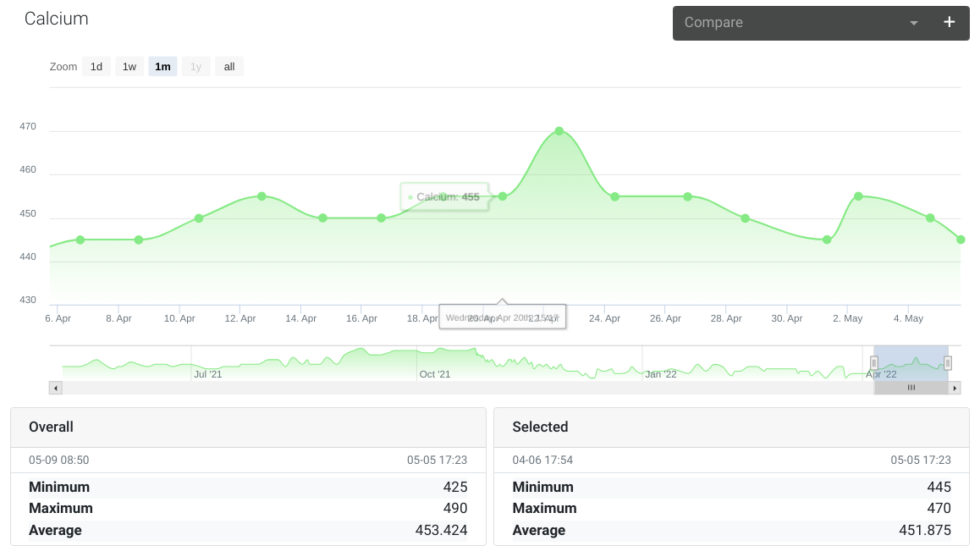Click the 05-09 08:50 overall start date

[x=58, y=460]
